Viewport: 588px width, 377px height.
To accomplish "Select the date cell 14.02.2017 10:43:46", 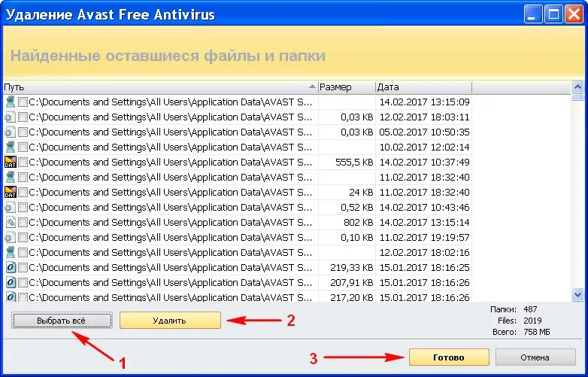I will click(x=424, y=207).
